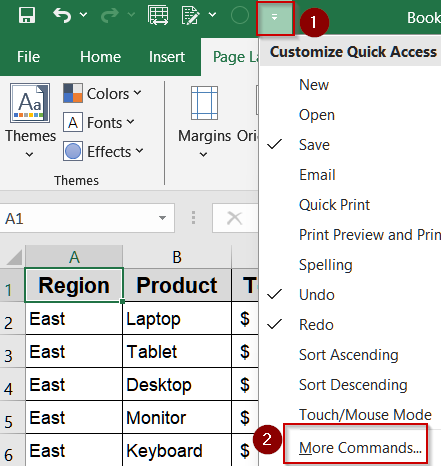Enable Print Preview and Print option
441x466 pixels.
pos(351,235)
